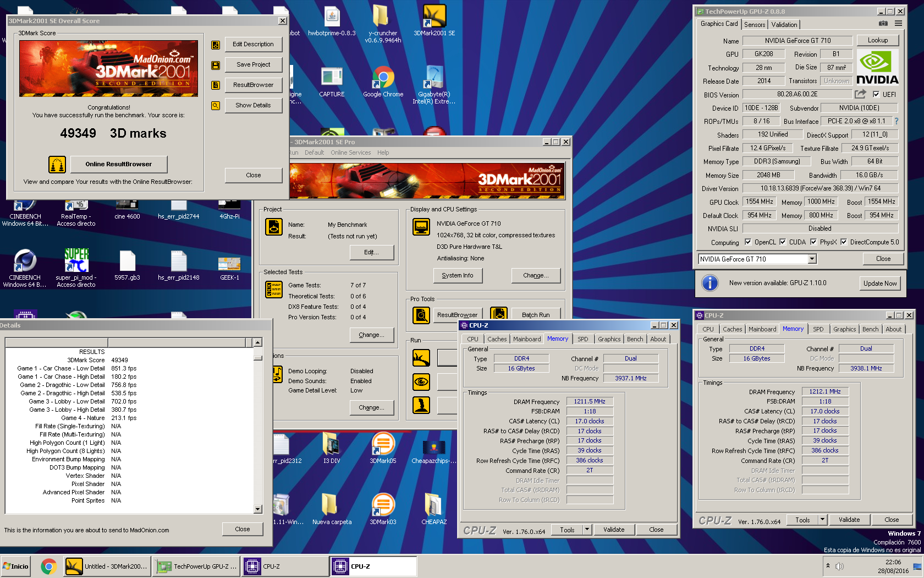924x578 pixels.
Task: Switch to Caches tab in front CPU-Z
Action: tap(497, 339)
